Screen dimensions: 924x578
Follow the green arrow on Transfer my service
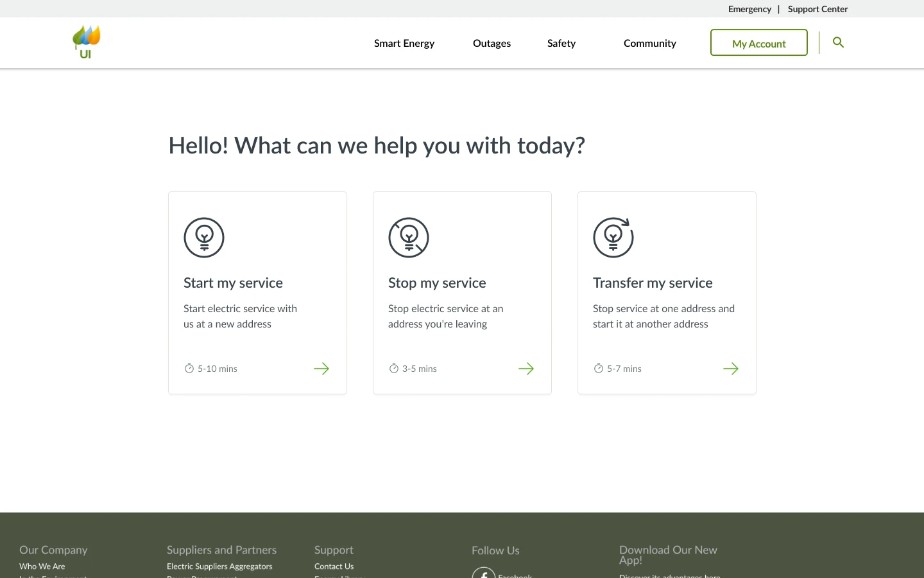[x=731, y=369]
